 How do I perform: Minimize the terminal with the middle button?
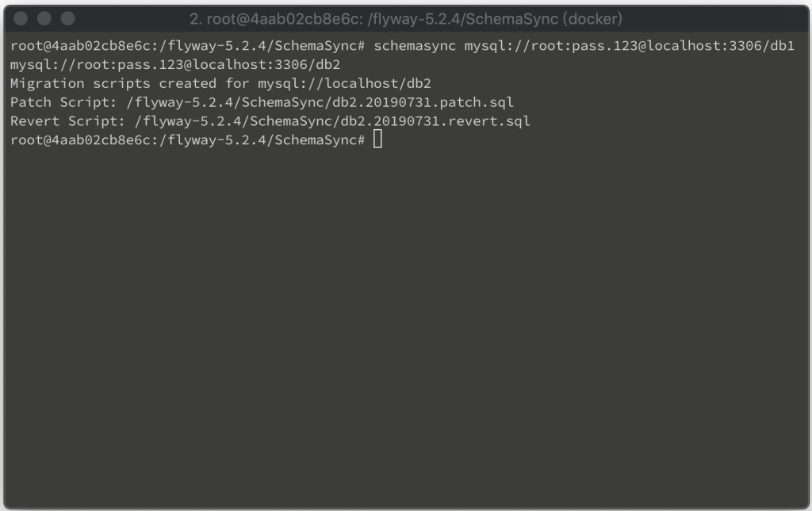[44, 19]
